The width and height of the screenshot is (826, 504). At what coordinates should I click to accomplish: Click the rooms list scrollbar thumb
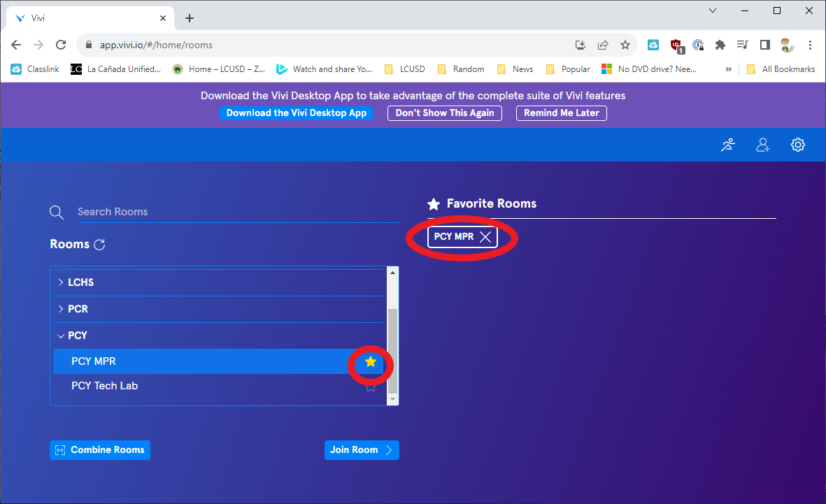point(392,351)
